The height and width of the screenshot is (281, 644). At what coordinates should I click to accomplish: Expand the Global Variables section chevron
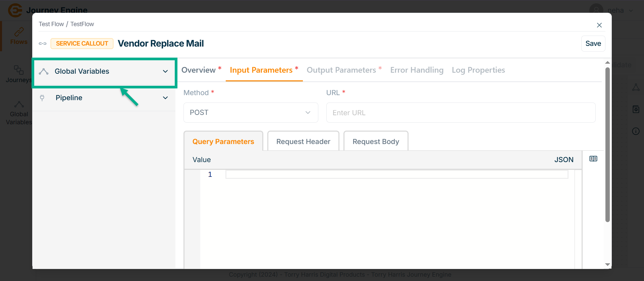pos(165,71)
